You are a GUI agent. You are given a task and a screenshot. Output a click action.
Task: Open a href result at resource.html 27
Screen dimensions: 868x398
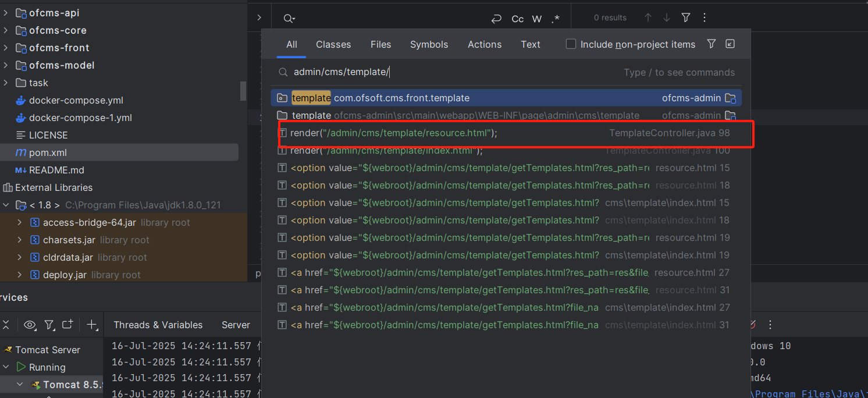pos(506,272)
